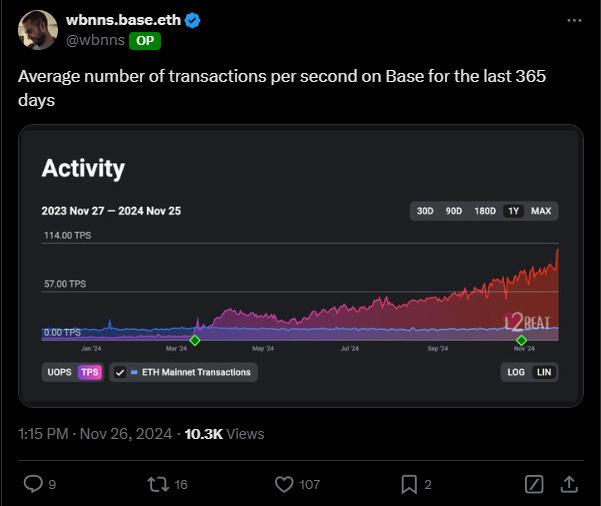Screen dimensions: 601x506
Task: Select the 90D time range
Action: 454,211
